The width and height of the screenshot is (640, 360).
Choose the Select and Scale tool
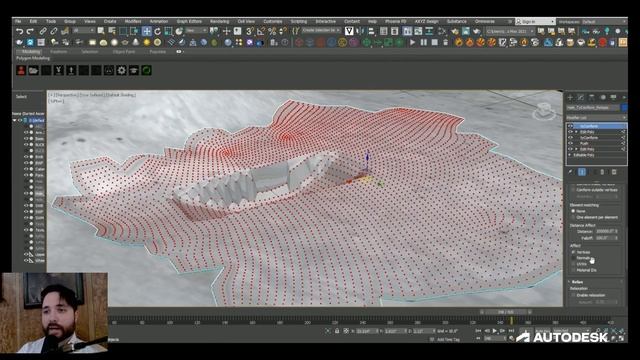coord(168,31)
